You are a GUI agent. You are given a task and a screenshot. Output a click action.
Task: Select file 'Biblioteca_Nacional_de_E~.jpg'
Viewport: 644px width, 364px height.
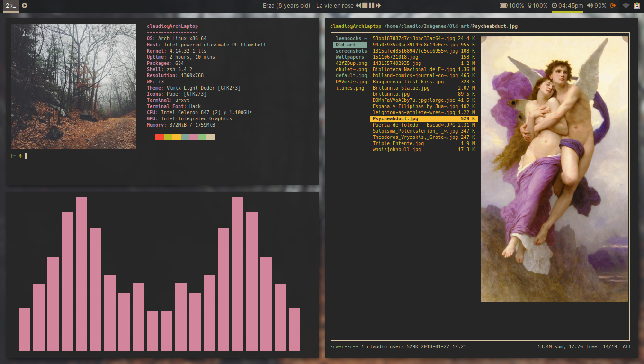pos(424,69)
